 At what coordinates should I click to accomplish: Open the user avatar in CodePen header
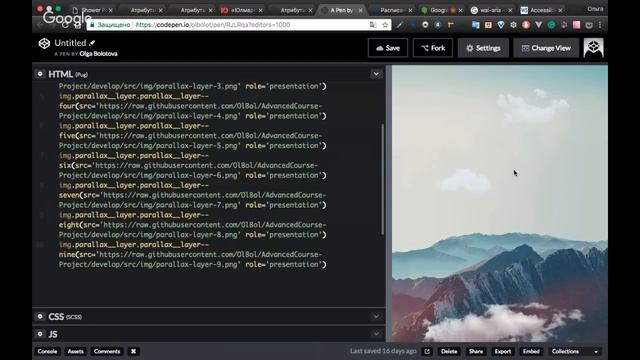click(593, 48)
